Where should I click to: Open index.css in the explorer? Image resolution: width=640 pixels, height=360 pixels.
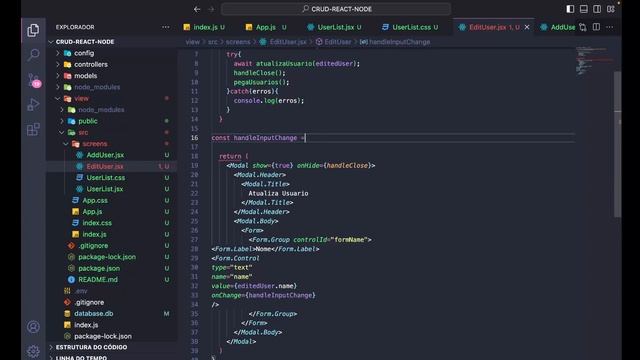coord(97,223)
